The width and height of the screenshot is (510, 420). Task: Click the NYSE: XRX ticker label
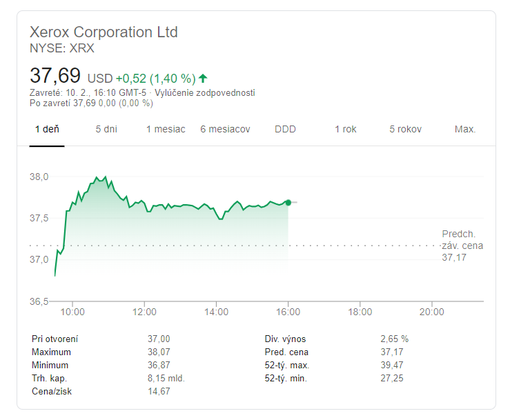(62, 48)
